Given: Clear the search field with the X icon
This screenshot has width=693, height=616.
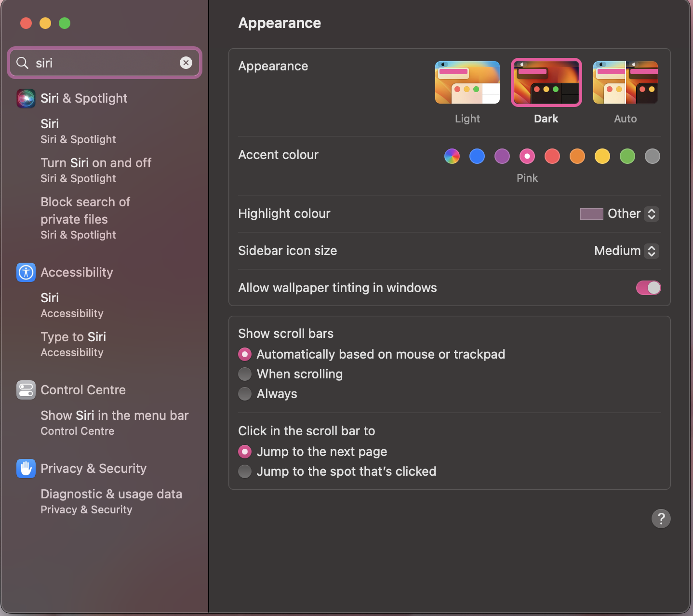Looking at the screenshot, I should pos(186,63).
